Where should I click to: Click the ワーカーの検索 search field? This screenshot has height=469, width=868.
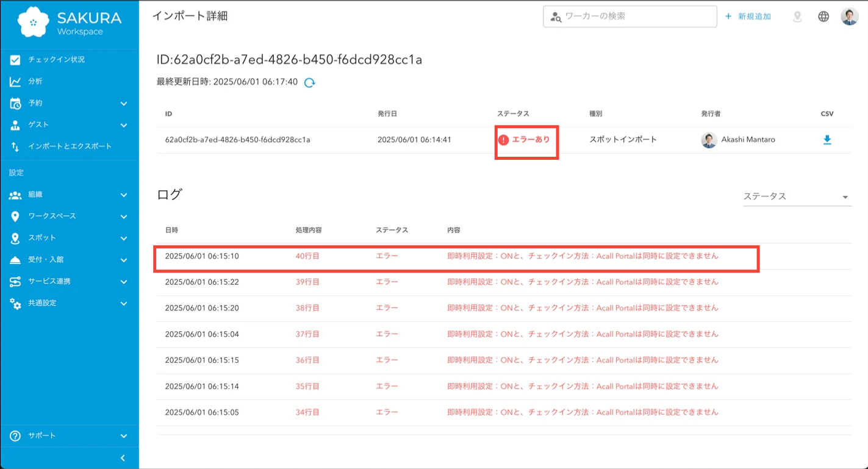click(x=634, y=16)
